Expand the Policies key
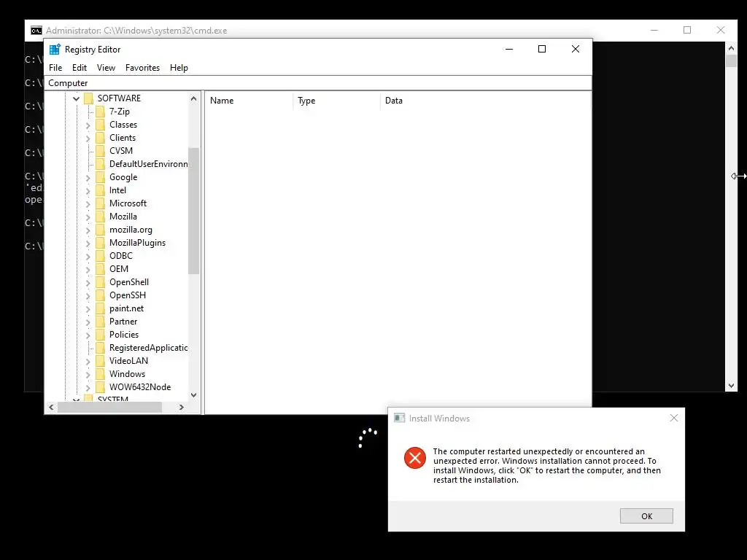This screenshot has width=747, height=560. tap(88, 335)
